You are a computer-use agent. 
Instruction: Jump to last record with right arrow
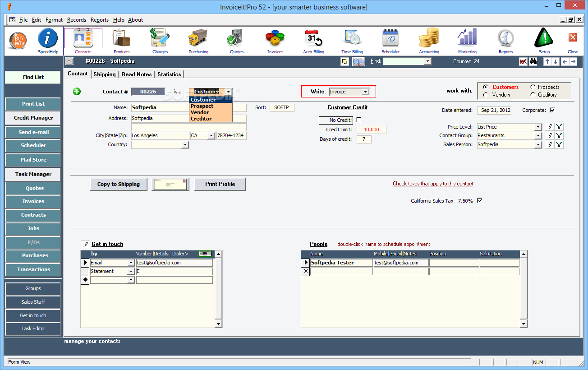(x=573, y=61)
